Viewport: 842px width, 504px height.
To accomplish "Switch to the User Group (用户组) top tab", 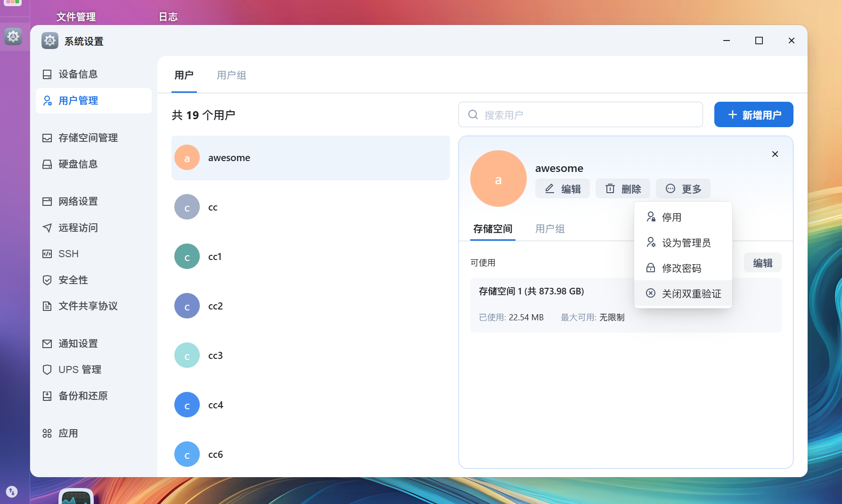I will [x=231, y=75].
